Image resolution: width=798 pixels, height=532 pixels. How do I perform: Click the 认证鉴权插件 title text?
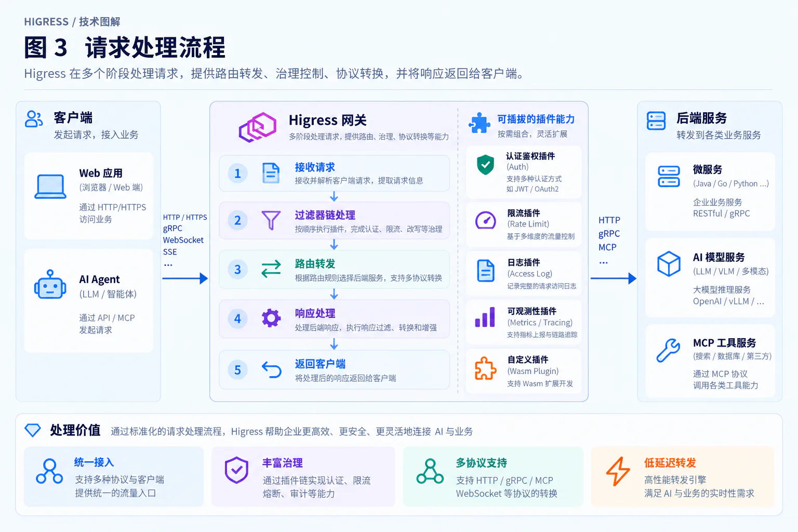(x=530, y=156)
